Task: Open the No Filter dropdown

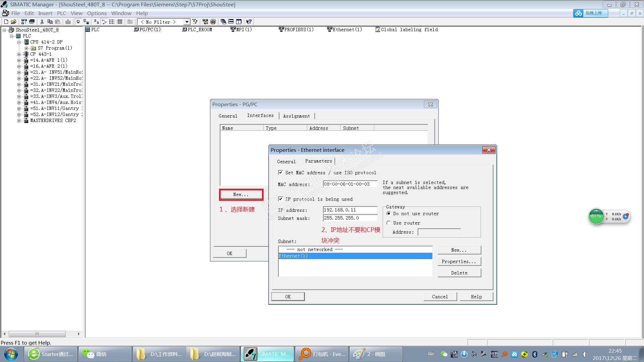Action: (x=187, y=22)
